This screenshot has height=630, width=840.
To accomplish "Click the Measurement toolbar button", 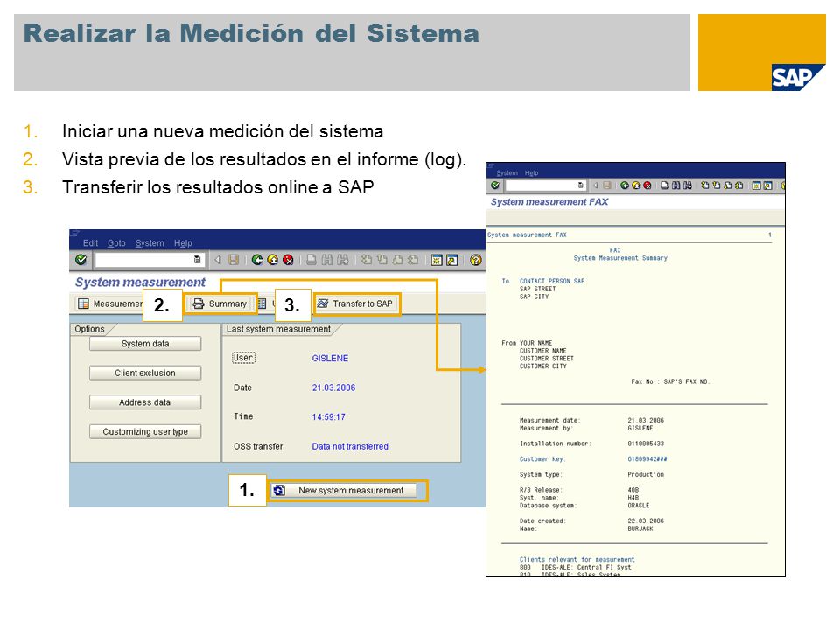I will (109, 304).
